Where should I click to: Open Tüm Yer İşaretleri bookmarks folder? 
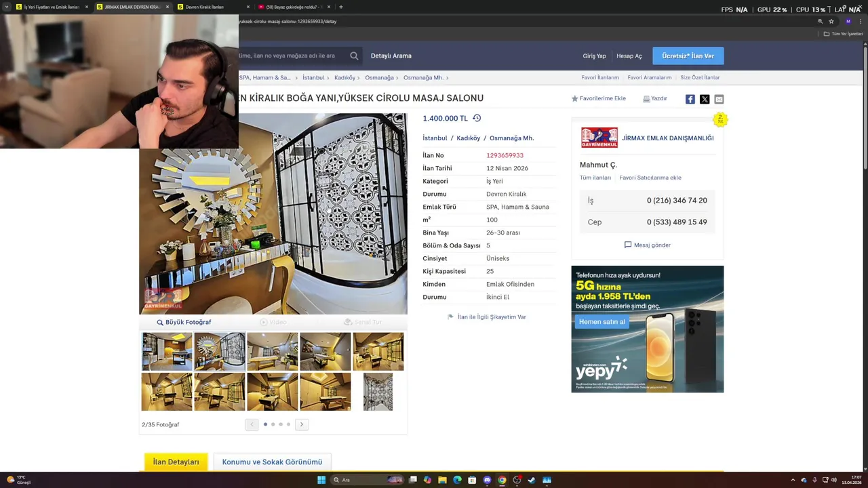pos(843,34)
